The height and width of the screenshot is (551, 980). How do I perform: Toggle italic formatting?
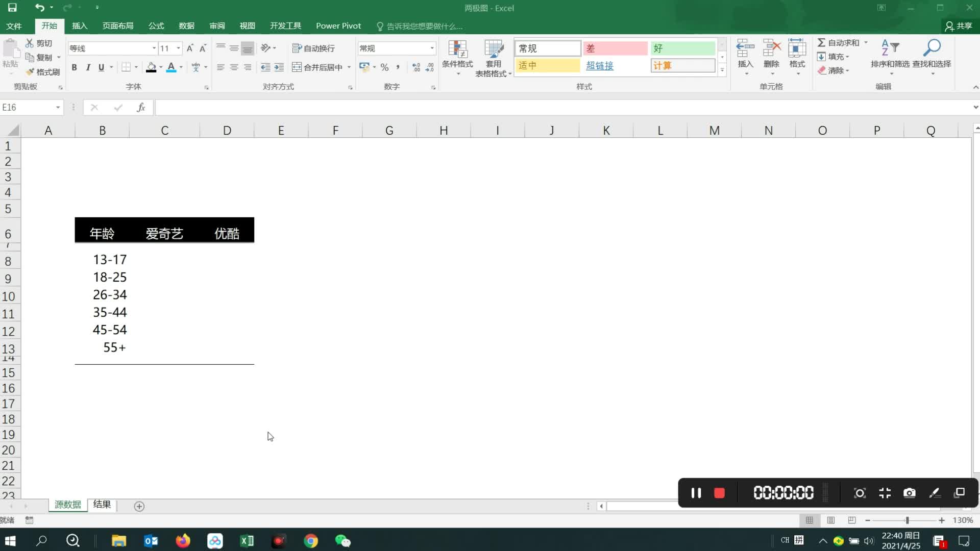[88, 67]
